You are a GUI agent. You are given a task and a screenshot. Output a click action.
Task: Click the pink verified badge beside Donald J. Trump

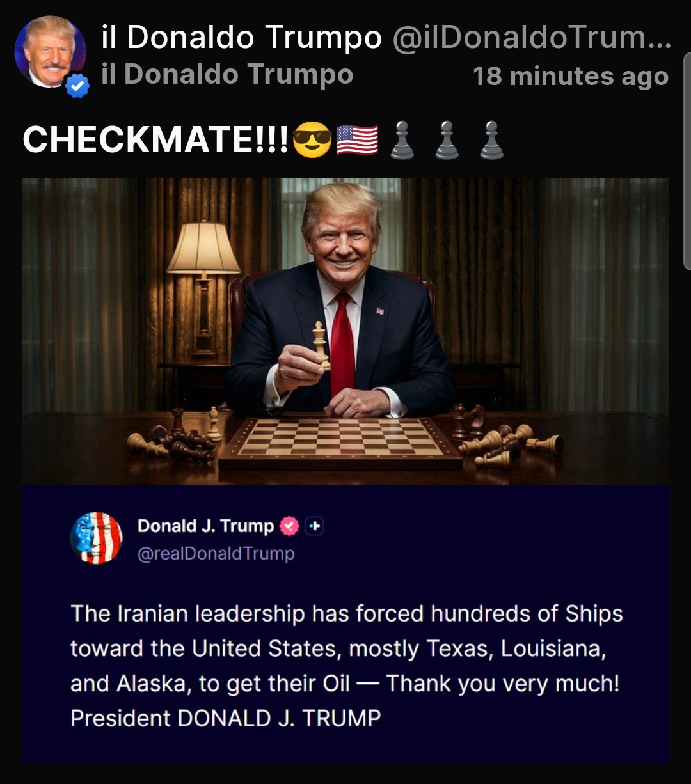pyautogui.click(x=290, y=526)
